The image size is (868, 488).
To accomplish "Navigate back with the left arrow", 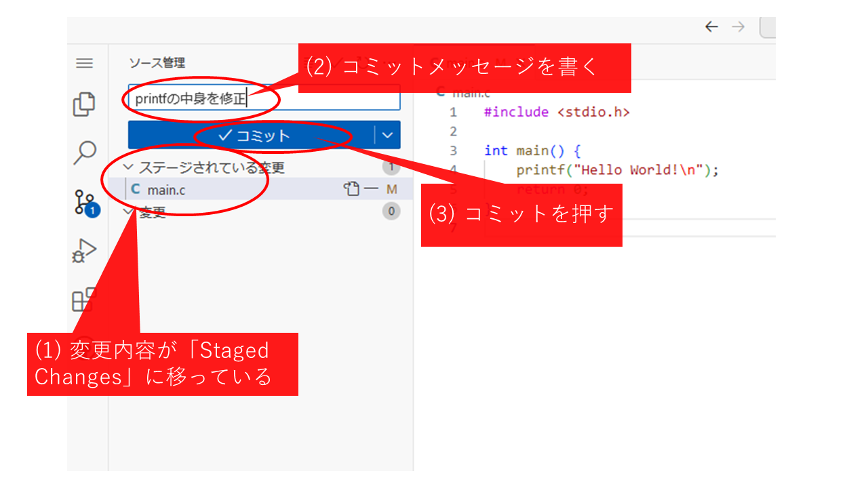I will pyautogui.click(x=711, y=27).
